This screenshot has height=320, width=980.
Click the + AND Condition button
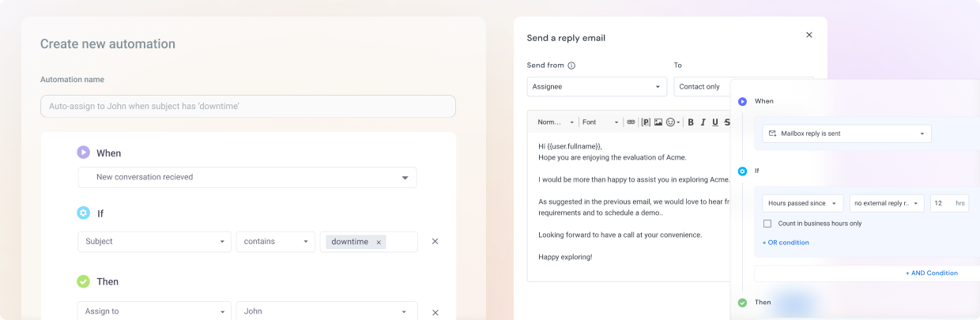pyautogui.click(x=931, y=273)
